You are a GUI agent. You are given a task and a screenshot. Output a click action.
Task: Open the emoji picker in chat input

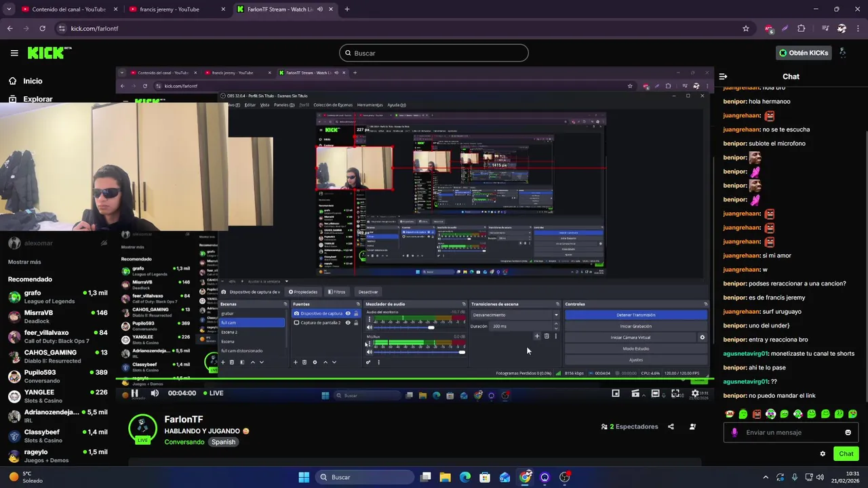coord(848,432)
